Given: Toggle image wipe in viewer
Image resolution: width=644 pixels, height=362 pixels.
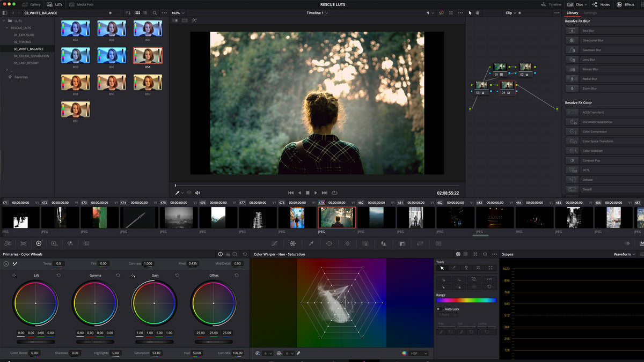Looking at the screenshot, I should [x=175, y=20].
